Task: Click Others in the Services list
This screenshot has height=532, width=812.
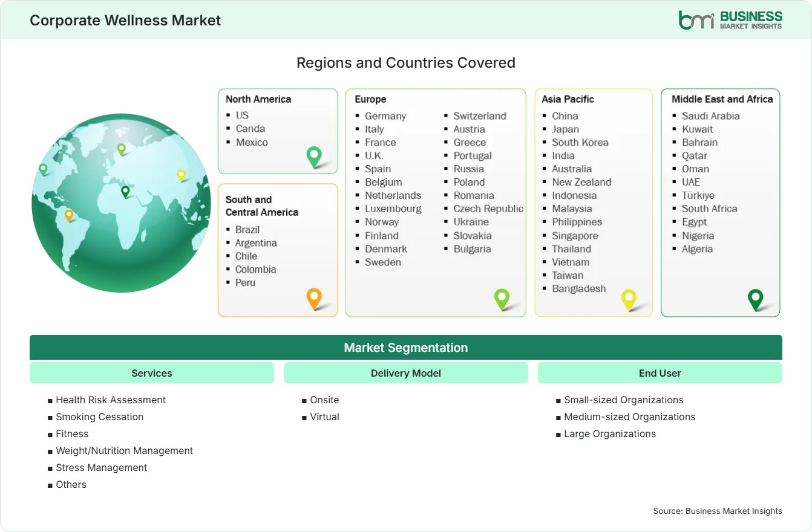Action: click(71, 484)
